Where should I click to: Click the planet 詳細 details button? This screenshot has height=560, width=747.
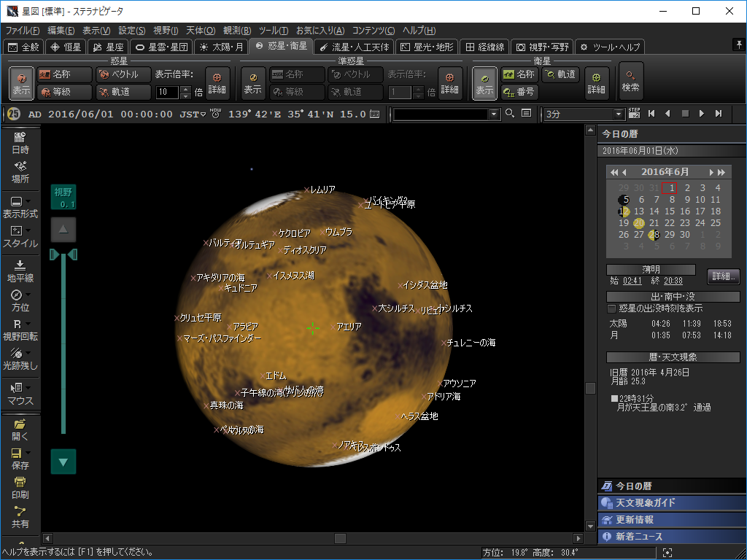click(x=217, y=82)
